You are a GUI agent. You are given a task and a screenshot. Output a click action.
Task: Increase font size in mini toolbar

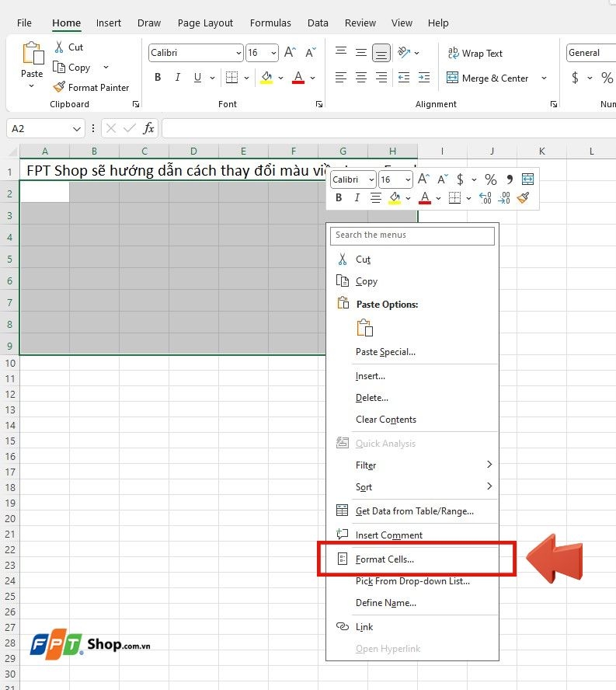point(423,179)
